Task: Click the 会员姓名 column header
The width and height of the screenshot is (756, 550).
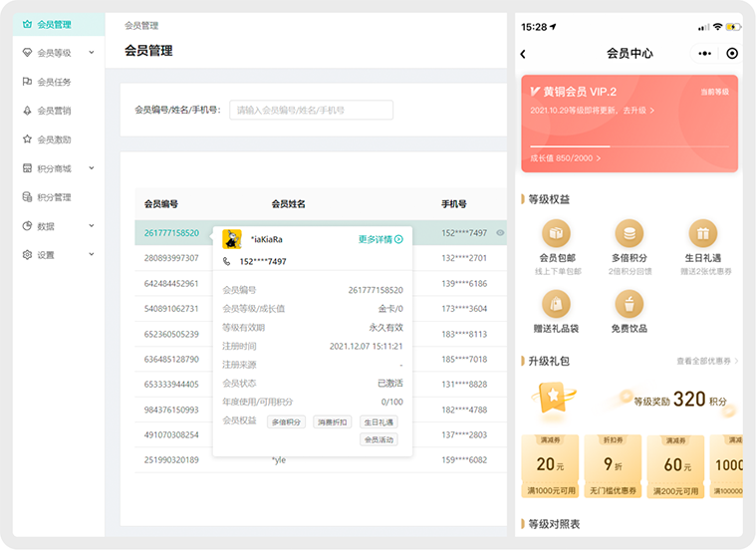Action: point(288,204)
